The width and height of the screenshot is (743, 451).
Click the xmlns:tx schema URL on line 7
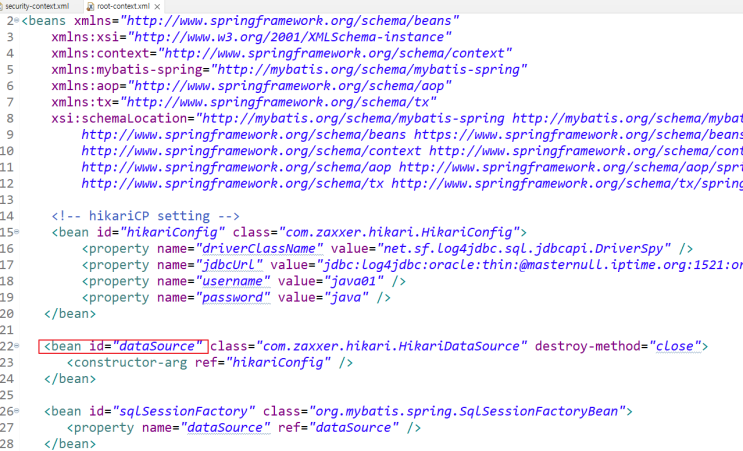278,102
